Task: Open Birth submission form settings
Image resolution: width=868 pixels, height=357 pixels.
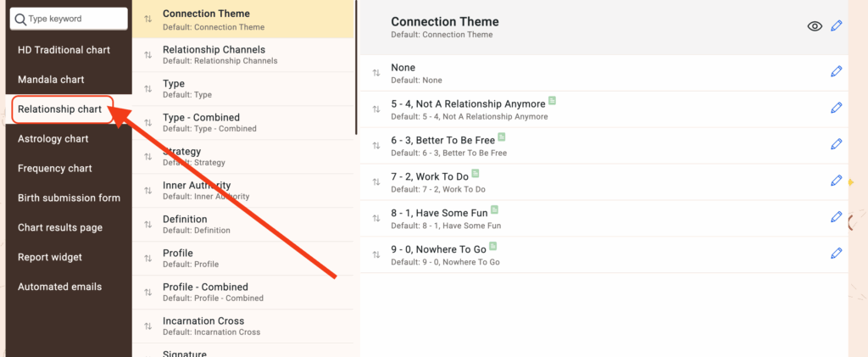Action: tap(69, 198)
